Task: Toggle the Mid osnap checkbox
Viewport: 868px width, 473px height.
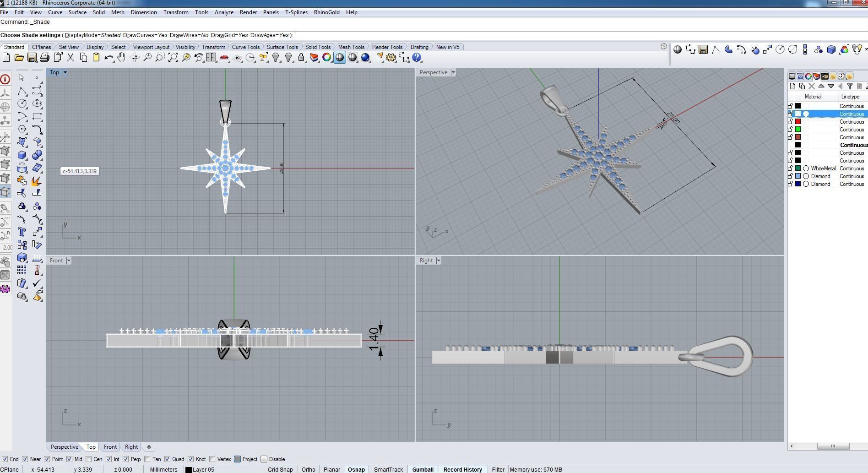Action: pyautogui.click(x=69, y=459)
